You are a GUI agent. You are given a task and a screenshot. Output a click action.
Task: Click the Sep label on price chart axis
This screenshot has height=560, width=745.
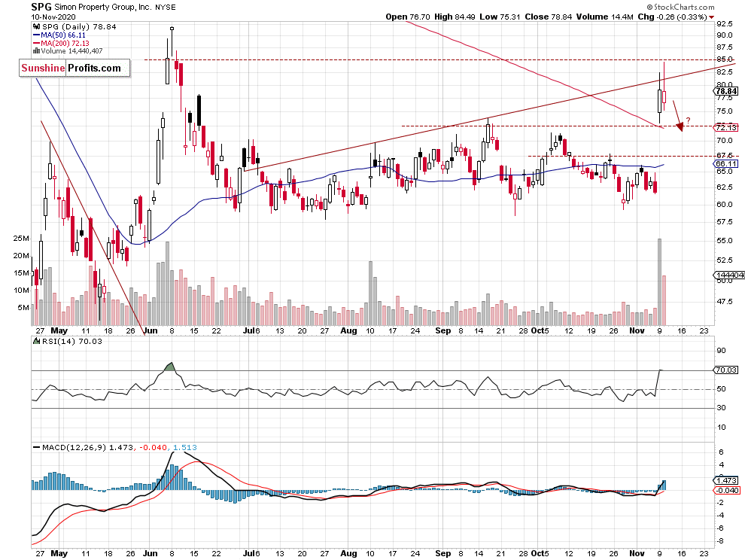[442, 330]
